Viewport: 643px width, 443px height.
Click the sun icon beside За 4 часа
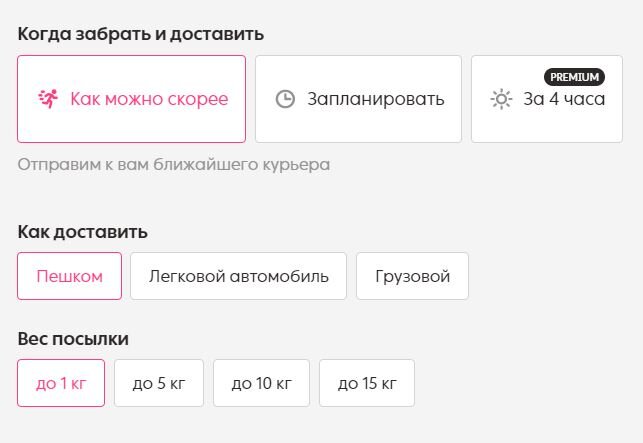click(x=501, y=99)
